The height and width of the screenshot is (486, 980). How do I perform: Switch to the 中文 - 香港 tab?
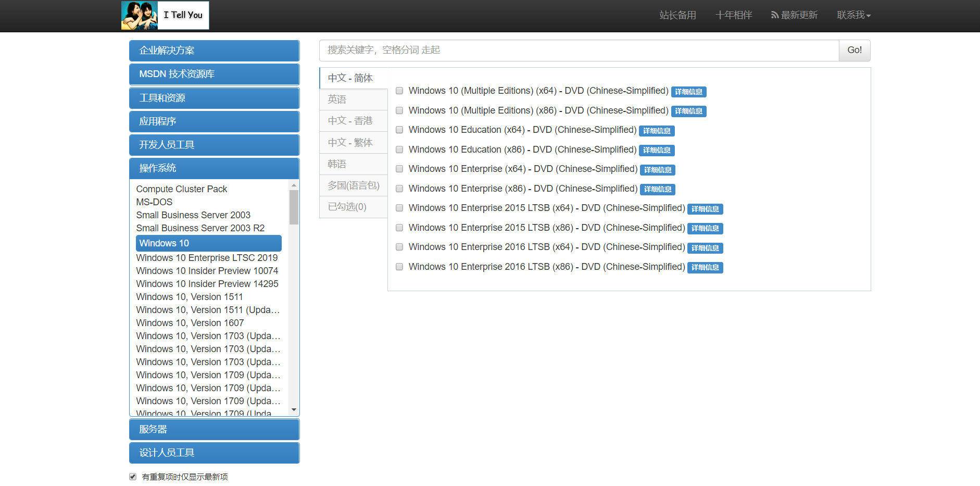tap(353, 121)
